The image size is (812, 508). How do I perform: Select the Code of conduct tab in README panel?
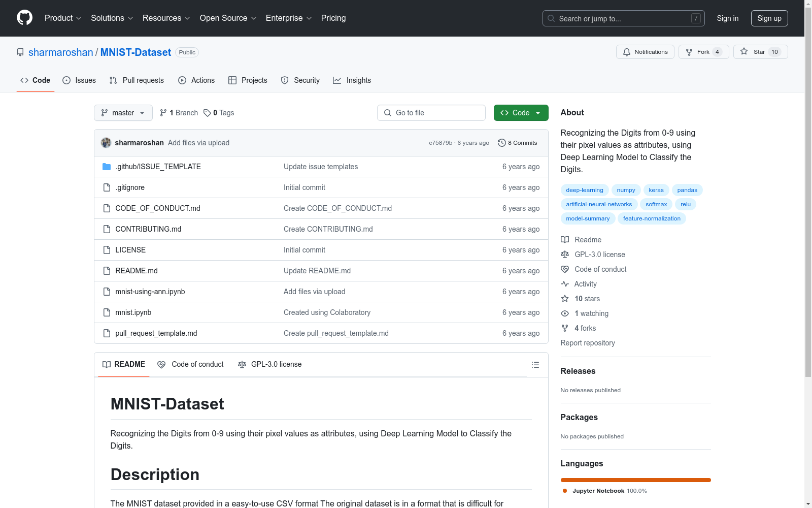click(190, 364)
